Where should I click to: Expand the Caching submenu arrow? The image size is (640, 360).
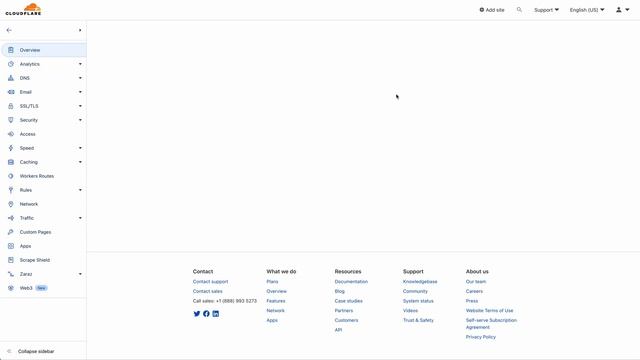(80, 162)
